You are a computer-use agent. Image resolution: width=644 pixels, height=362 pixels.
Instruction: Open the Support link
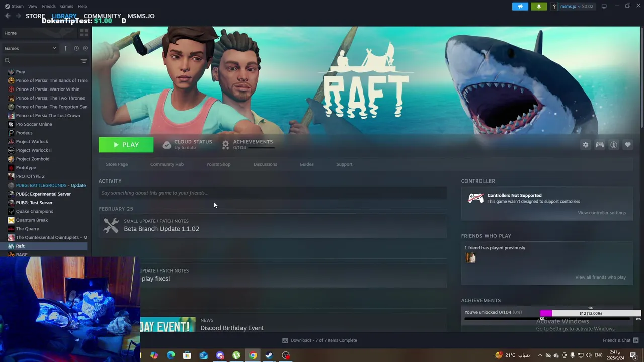tap(344, 164)
